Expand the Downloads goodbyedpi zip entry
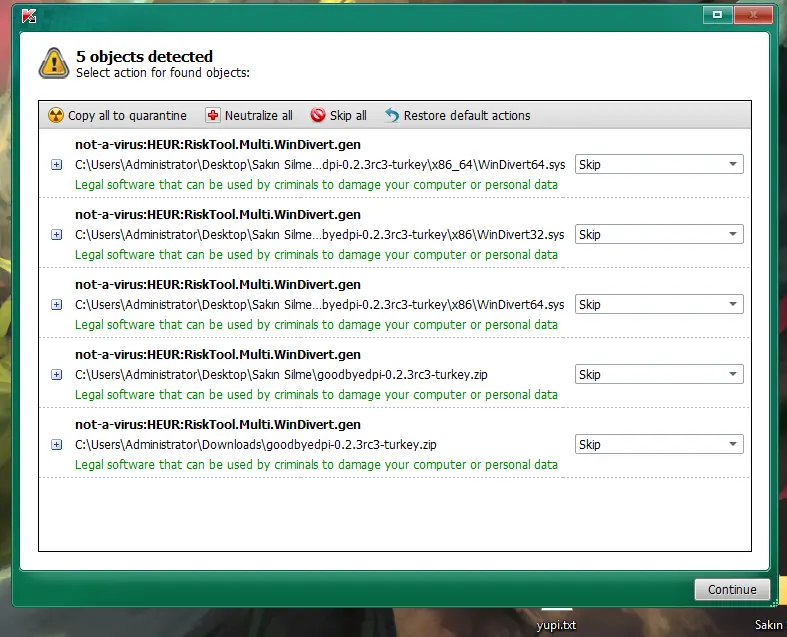Viewport: 787px width, 637px height. [57, 445]
